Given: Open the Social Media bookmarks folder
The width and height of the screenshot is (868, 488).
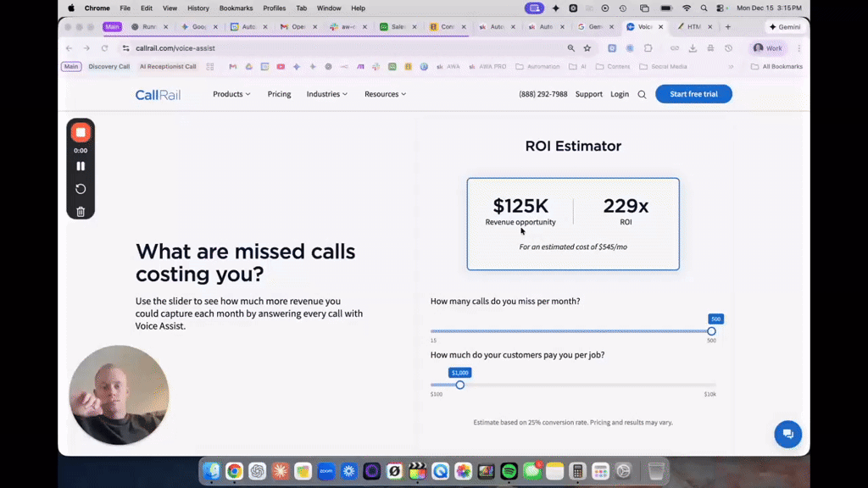Looking at the screenshot, I should 663,66.
